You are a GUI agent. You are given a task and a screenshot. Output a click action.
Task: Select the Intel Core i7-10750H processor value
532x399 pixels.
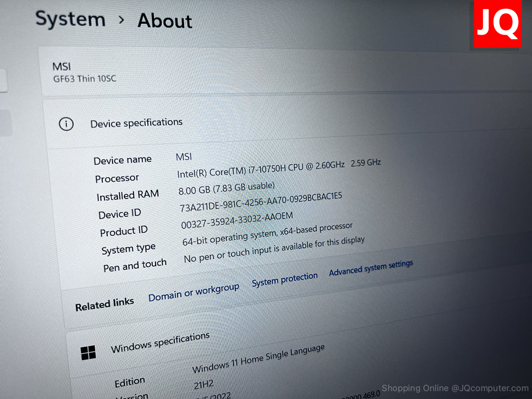tap(279, 168)
